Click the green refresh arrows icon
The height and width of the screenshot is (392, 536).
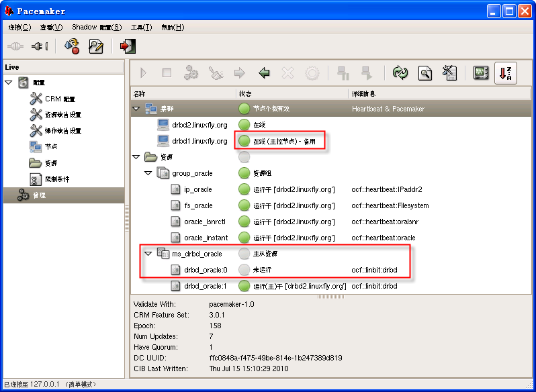pos(400,73)
